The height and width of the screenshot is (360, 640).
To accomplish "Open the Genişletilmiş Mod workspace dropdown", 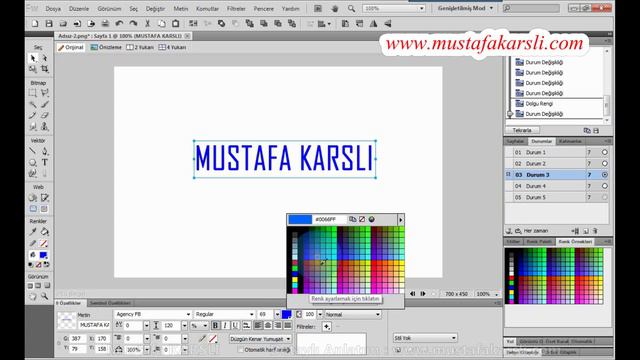I will pos(465,8).
